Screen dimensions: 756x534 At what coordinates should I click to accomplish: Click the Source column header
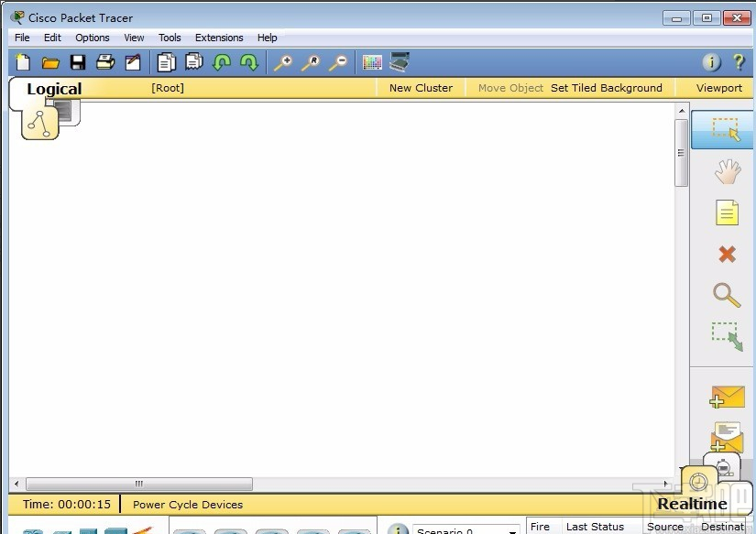point(665,527)
